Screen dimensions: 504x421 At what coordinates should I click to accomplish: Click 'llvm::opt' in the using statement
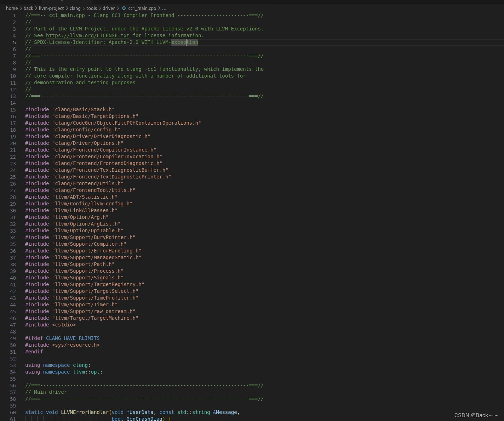[x=86, y=372]
